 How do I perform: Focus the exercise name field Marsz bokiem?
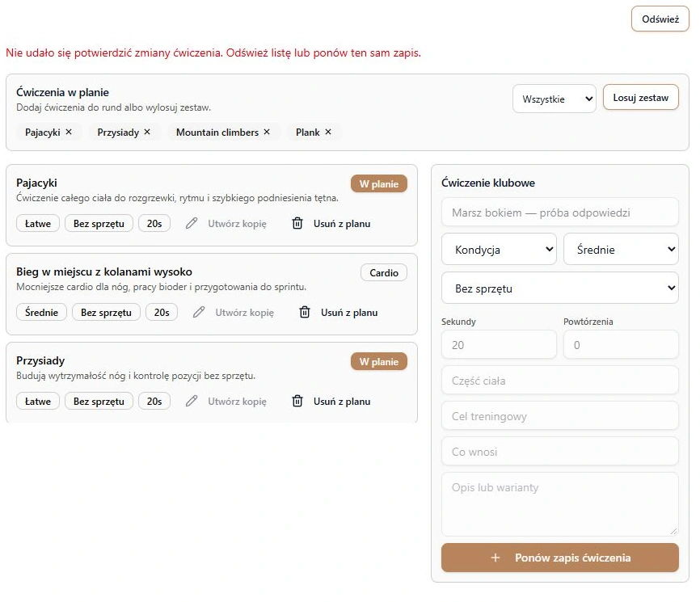[x=560, y=212]
